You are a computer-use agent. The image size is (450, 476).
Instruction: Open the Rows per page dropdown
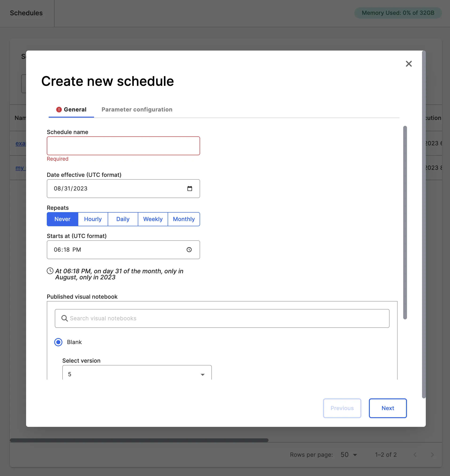point(349,455)
